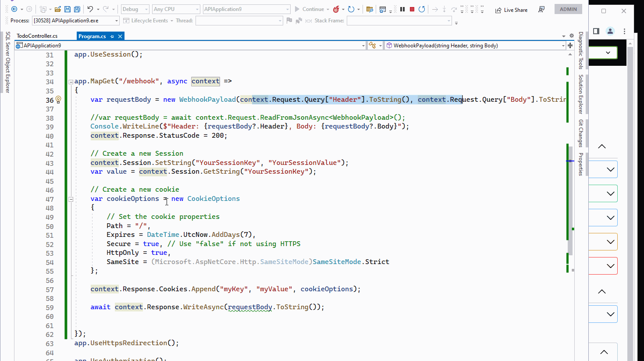Click the Save All icon
This screenshot has width=644, height=361.
coord(77,9)
